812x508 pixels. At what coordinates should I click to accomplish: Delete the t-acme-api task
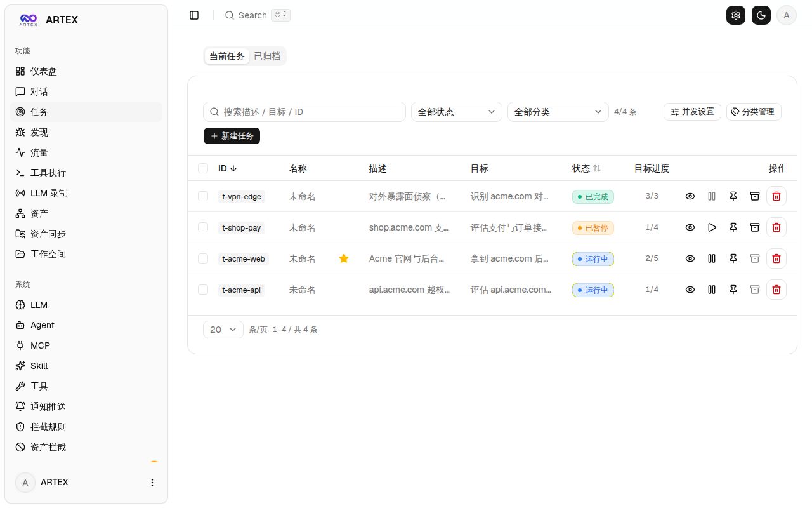[776, 290]
